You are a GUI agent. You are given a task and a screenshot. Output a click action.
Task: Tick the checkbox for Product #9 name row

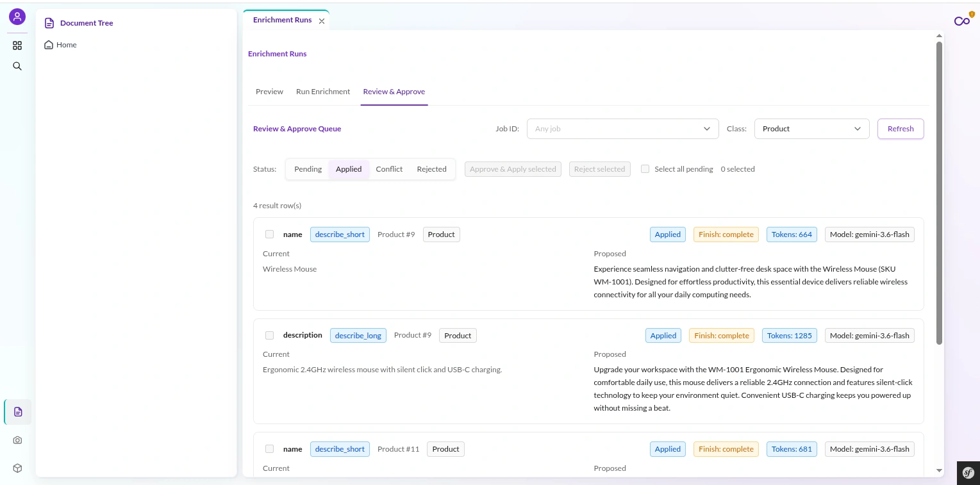pos(269,234)
